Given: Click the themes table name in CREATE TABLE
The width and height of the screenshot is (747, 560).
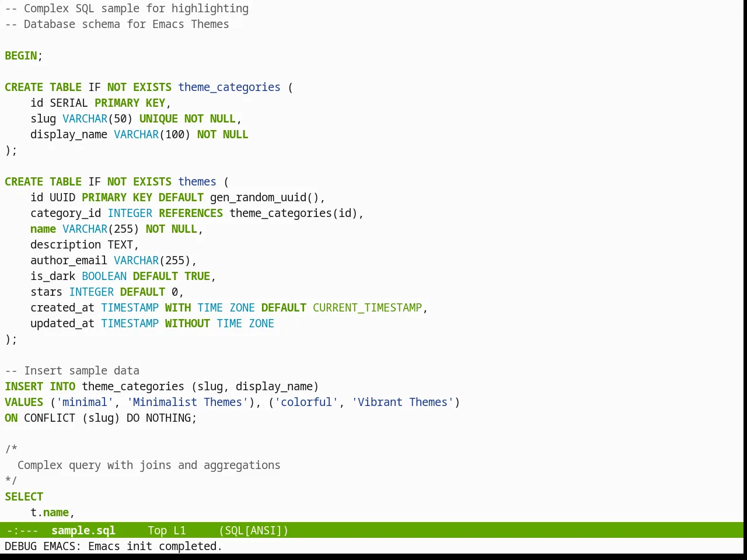Looking at the screenshot, I should tap(197, 181).
